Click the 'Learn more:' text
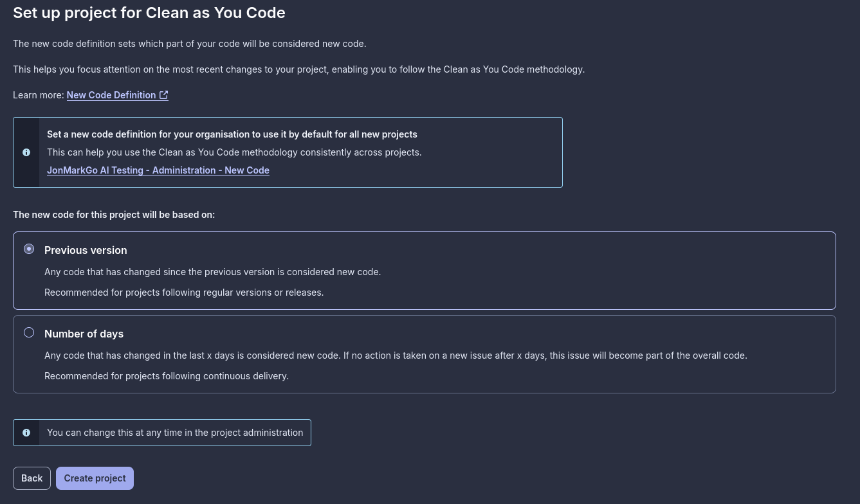This screenshot has width=860, height=504. pyautogui.click(x=39, y=95)
